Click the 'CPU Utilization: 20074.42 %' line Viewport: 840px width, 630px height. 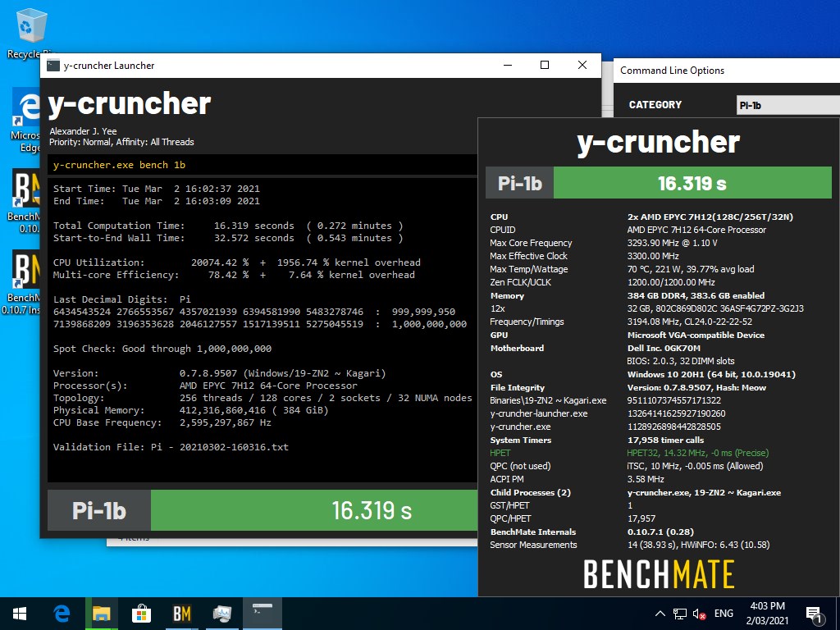(x=237, y=262)
